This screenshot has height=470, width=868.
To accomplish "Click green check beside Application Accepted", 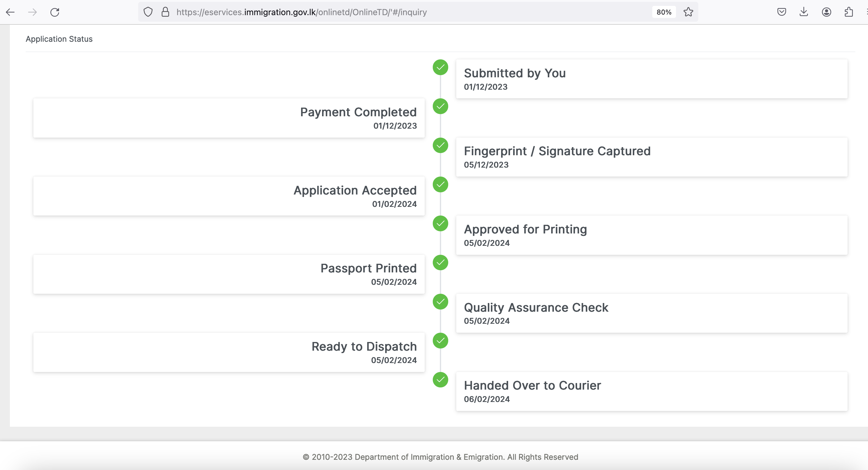I will [440, 184].
